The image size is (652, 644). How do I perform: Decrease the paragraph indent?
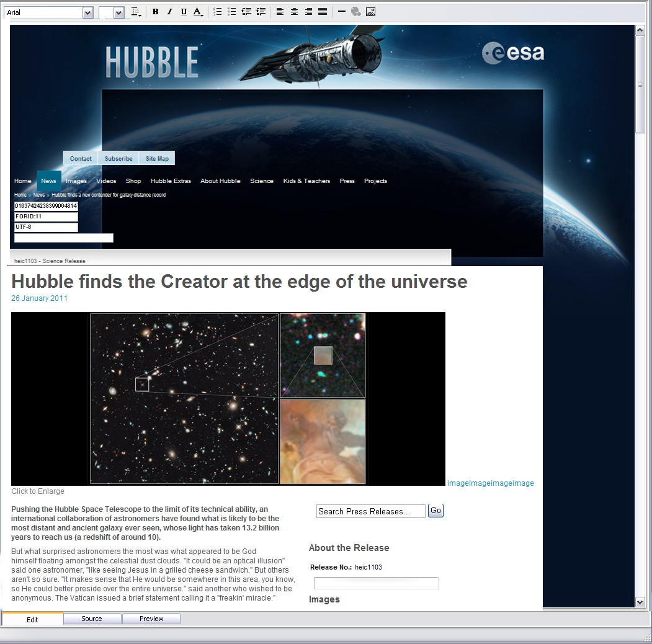point(246,12)
